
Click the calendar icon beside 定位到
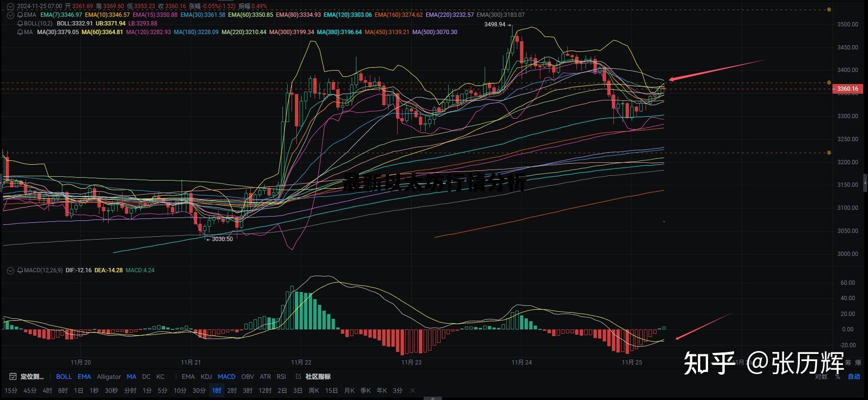[13, 376]
